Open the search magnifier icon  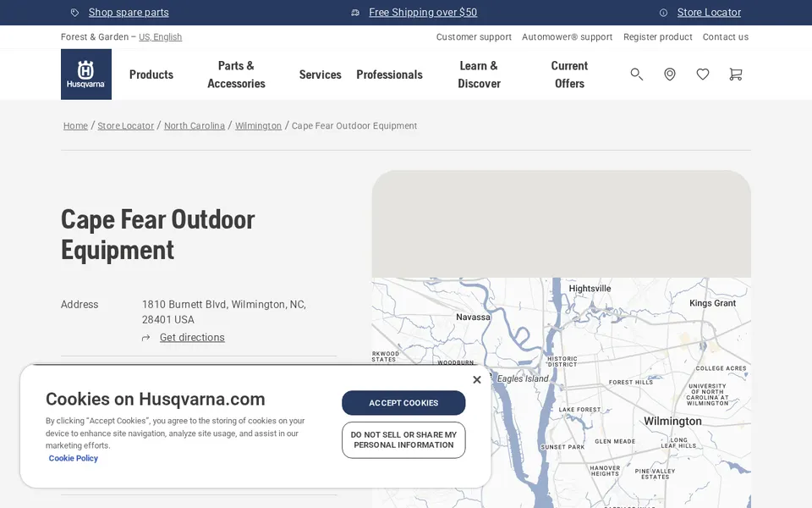pyautogui.click(x=636, y=75)
